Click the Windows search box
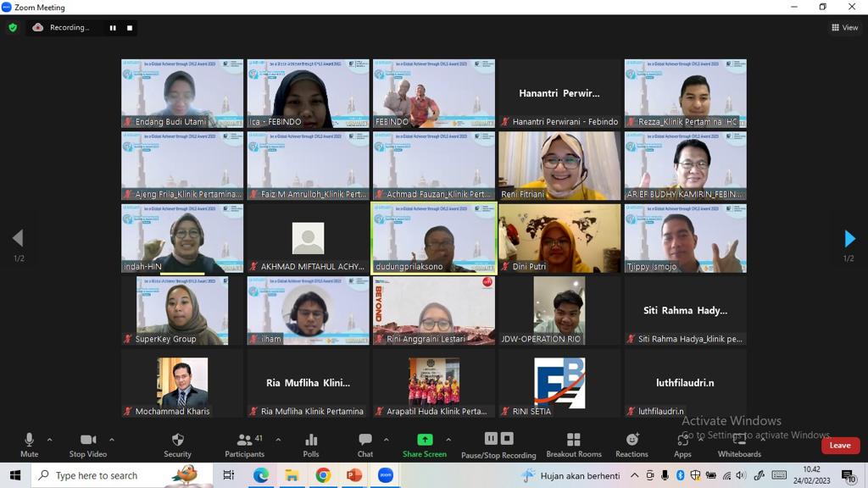This screenshot has width=868, height=488. pos(122,475)
